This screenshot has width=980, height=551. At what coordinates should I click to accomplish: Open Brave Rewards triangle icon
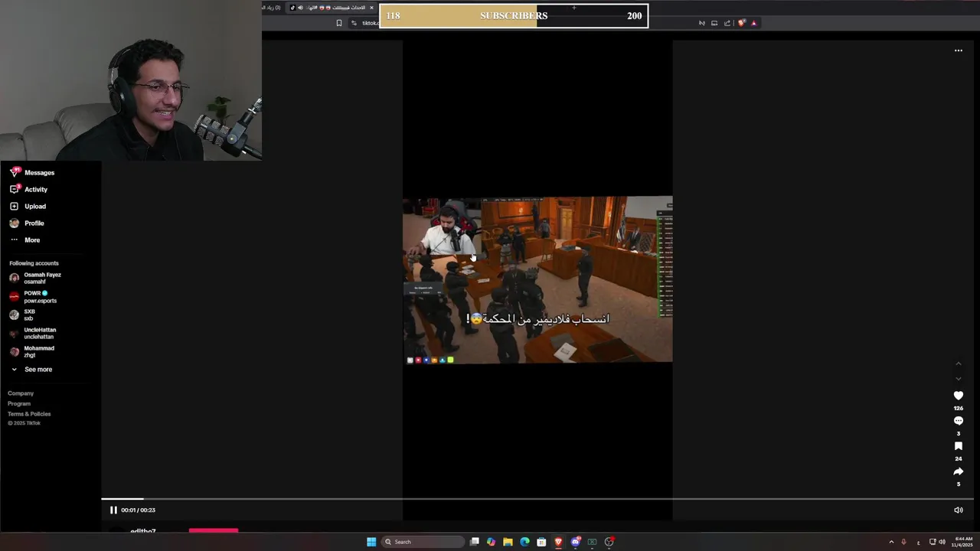753,23
